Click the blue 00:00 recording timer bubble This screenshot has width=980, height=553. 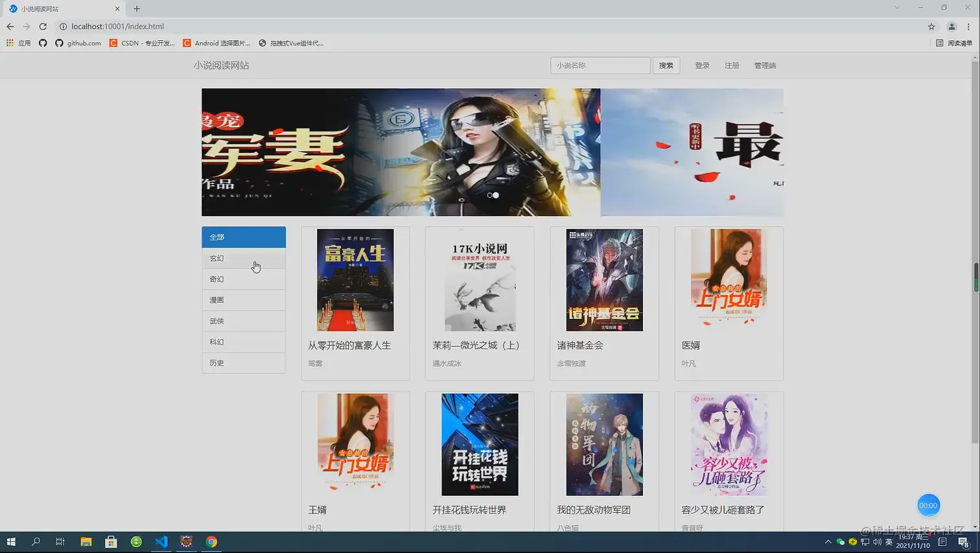(928, 505)
